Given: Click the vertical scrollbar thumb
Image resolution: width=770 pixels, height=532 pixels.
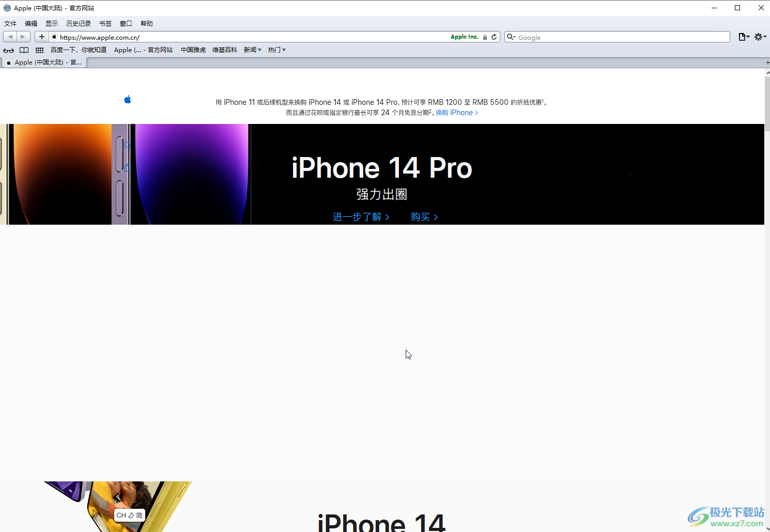Looking at the screenshot, I should [x=767, y=103].
